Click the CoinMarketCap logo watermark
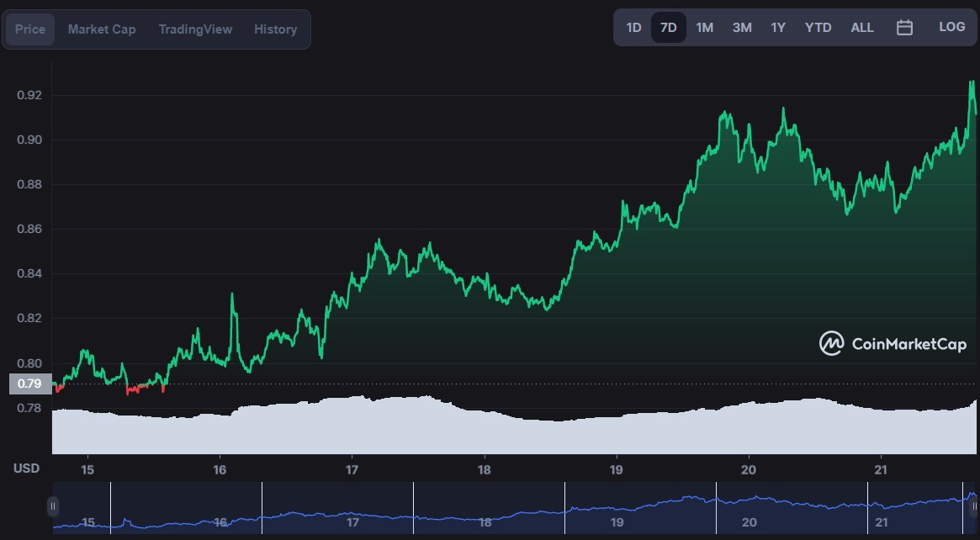Image resolution: width=980 pixels, height=540 pixels. pos(893,344)
